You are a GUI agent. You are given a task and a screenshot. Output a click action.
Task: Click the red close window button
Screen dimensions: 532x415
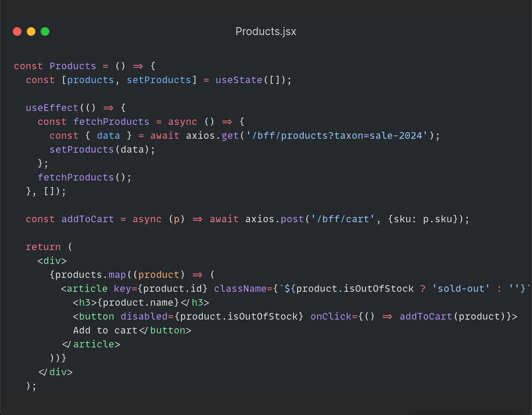tap(17, 31)
